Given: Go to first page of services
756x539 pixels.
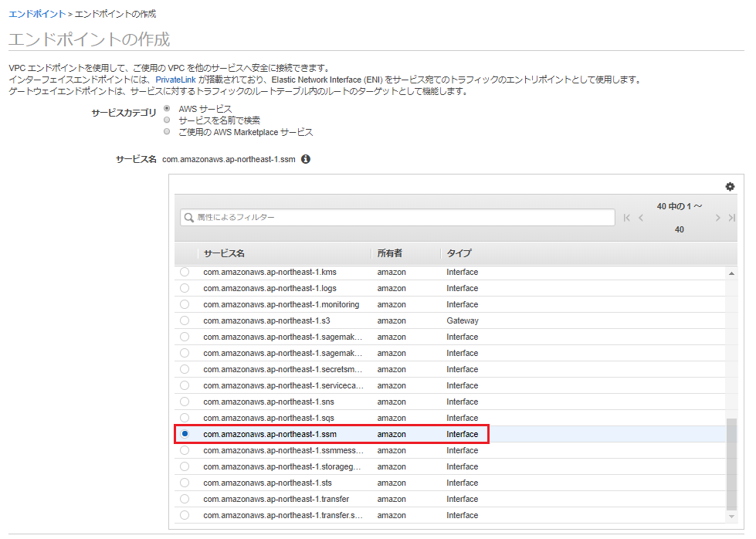Looking at the screenshot, I should (x=626, y=218).
